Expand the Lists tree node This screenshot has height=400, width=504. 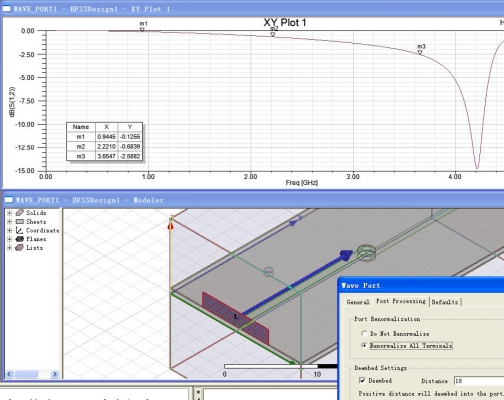coord(9,248)
